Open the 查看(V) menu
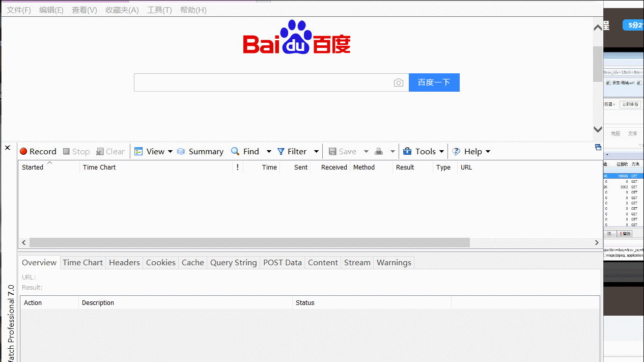The image size is (644, 362). tap(85, 10)
